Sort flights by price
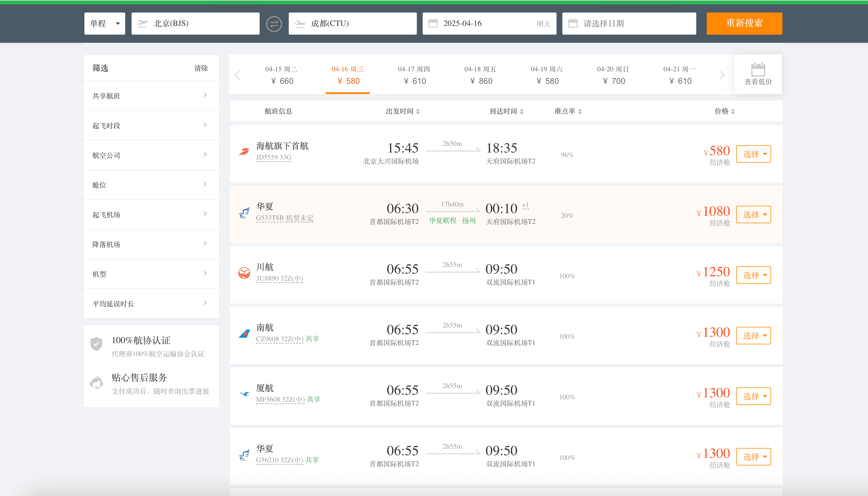The width and height of the screenshot is (868, 496). tap(724, 111)
